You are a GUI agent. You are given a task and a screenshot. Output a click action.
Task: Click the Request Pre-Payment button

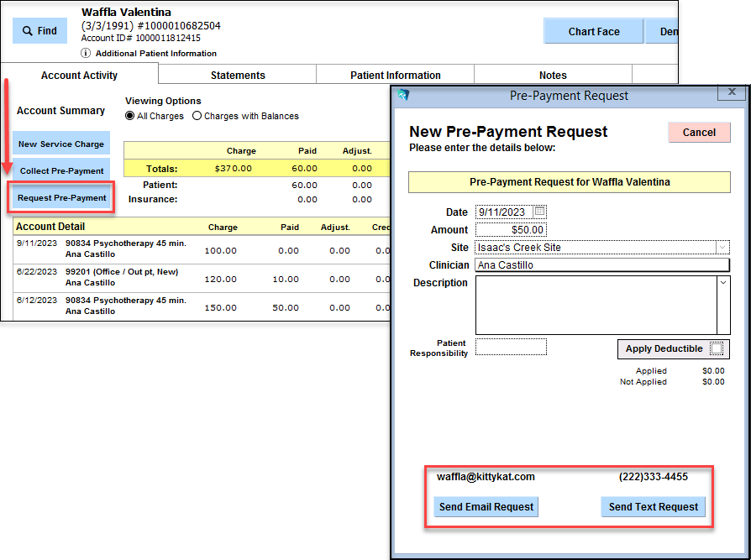62,198
